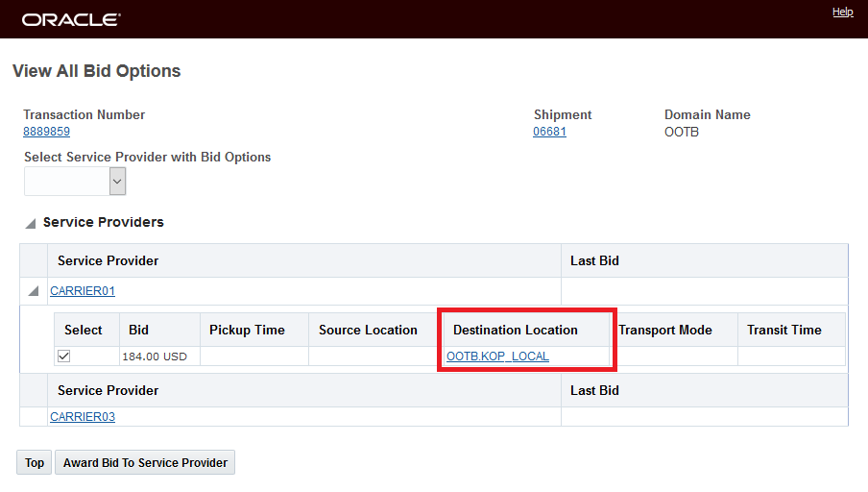Collapse the CARRIER01 row triangle
868x492 pixels.
[x=34, y=291]
